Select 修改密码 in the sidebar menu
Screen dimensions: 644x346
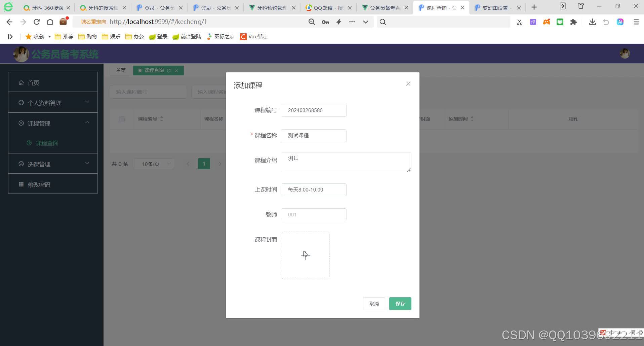point(38,184)
